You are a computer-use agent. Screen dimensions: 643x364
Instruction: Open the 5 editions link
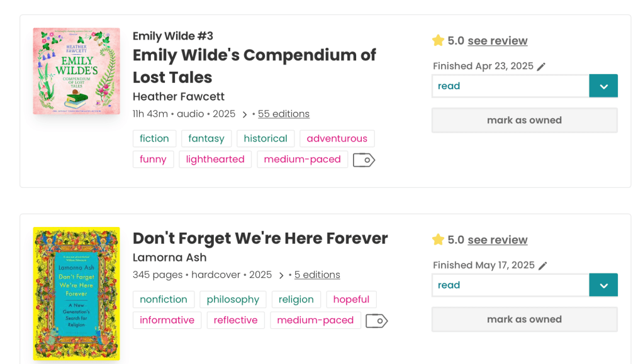point(317,275)
